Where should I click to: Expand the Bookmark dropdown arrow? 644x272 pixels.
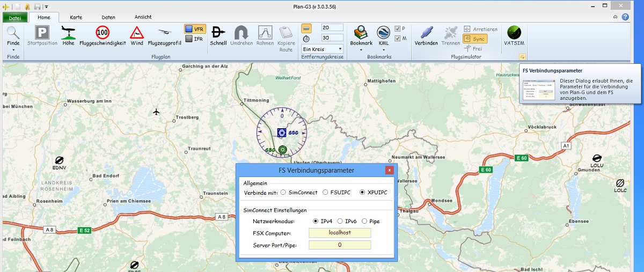pyautogui.click(x=361, y=49)
